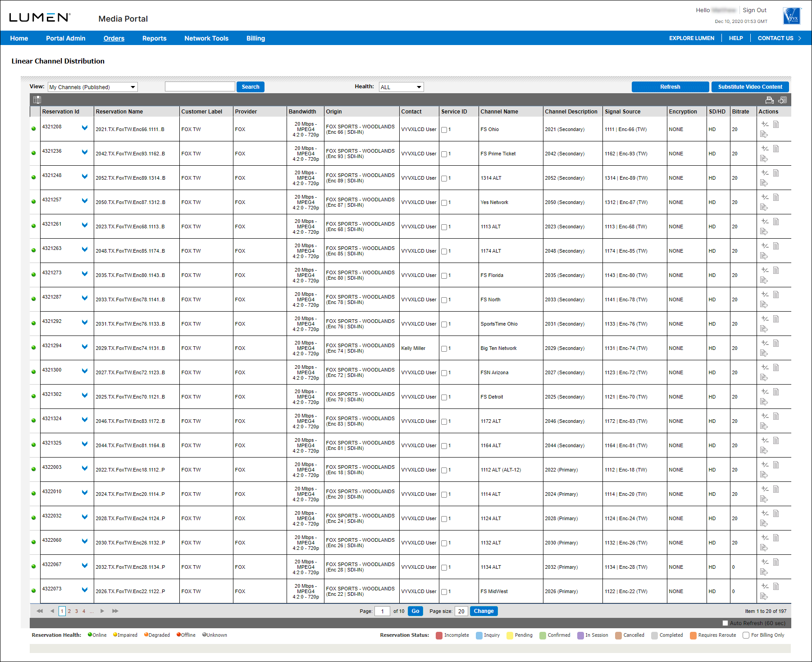Screen dimensions: 812x662
Task: Click the search text field beside the View dropdown
Action: click(200, 86)
